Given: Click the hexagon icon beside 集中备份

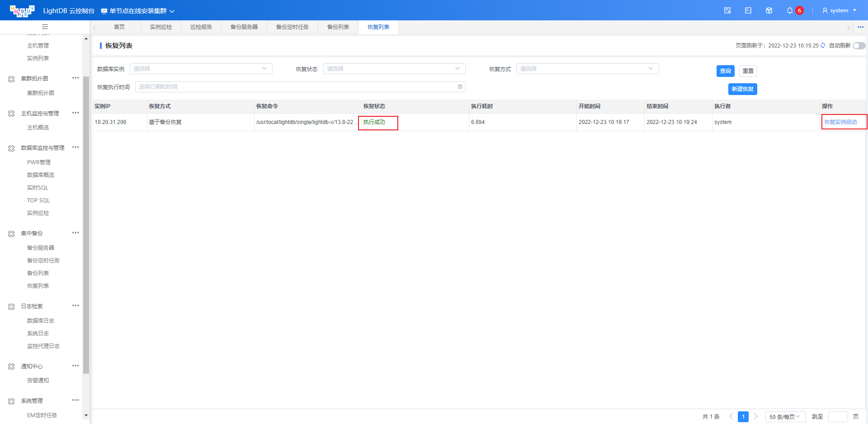Looking at the screenshot, I should 11,234.
